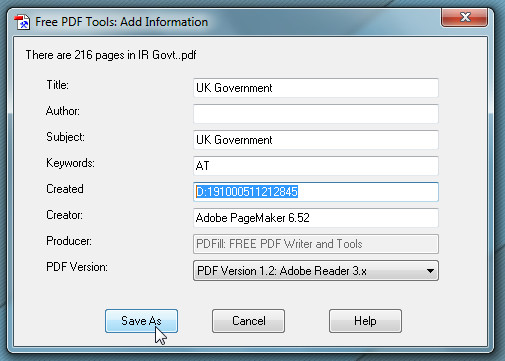Click the Keywords: label
Viewport: 505px width, 361px height.
pos(70,163)
